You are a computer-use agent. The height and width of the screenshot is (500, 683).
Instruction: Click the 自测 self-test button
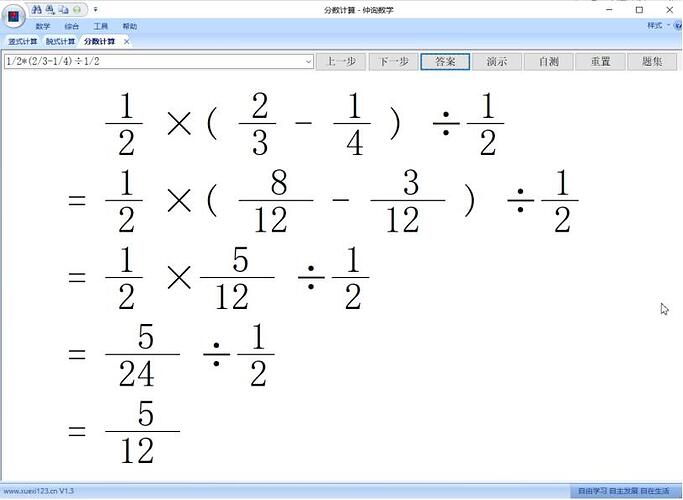point(549,61)
